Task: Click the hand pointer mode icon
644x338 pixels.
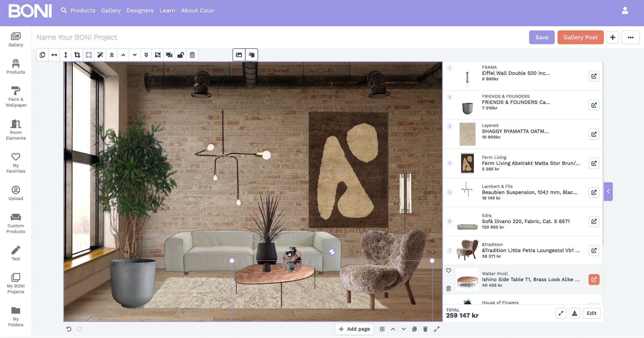Action: point(251,55)
